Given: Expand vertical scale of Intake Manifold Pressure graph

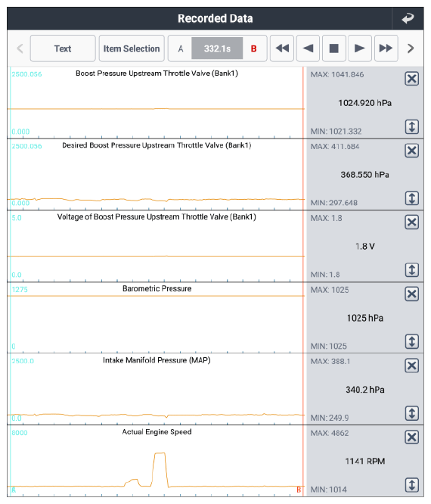Looking at the screenshot, I should point(412,413).
